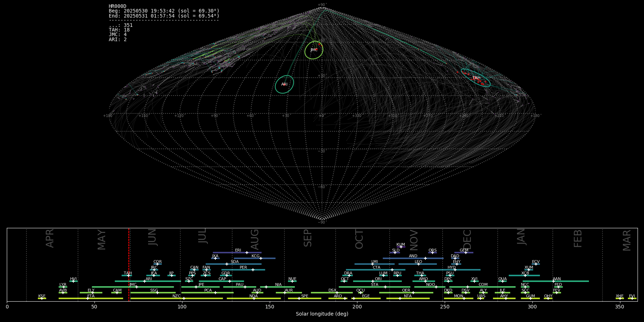
Task: Click the NZC shower label in timeline
Action: pyautogui.click(x=176, y=296)
